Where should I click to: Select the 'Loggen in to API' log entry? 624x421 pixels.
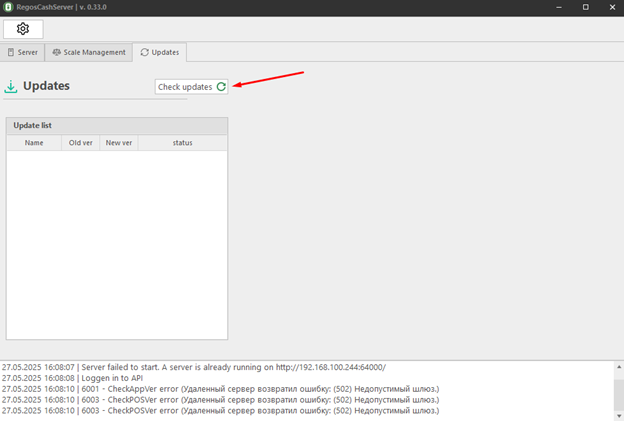click(72, 378)
